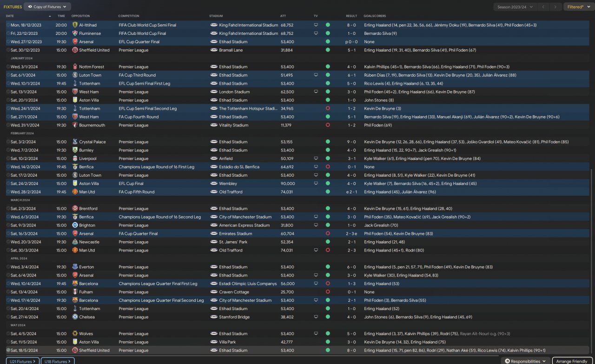Click the TV broadcast icon for Al-Ittihad match
595x364 pixels.
(316, 25)
